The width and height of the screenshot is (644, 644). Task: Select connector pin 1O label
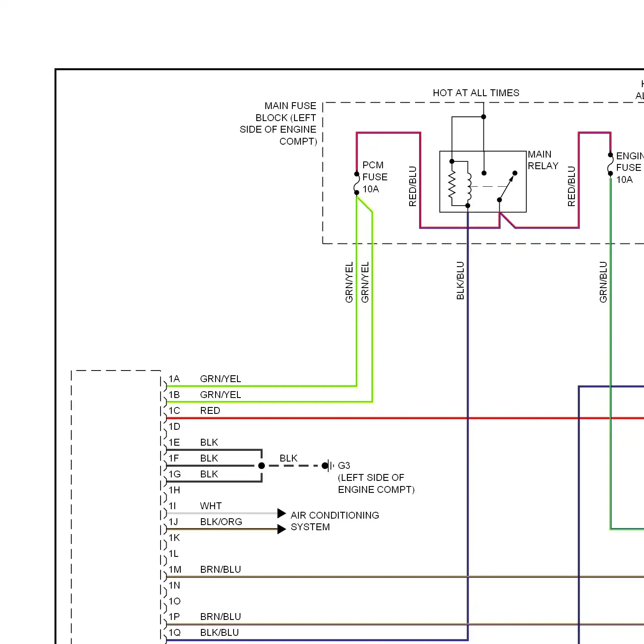[174, 601]
